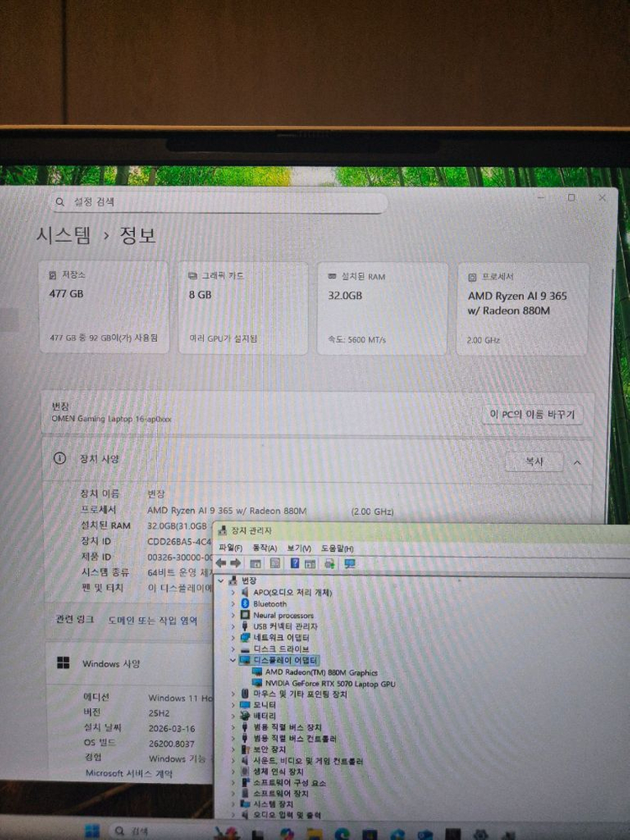Click OS build value 26200.8037
Screen dimensions: 630x840
click(171, 743)
